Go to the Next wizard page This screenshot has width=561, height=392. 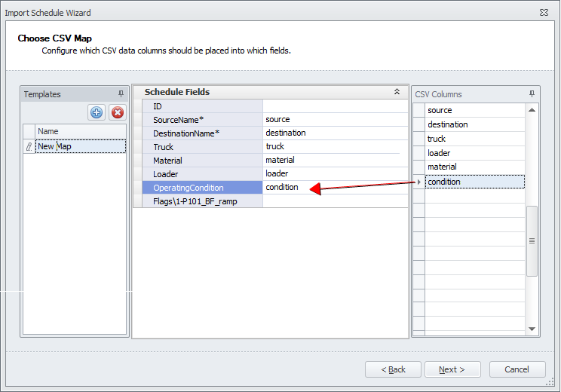[452, 369]
